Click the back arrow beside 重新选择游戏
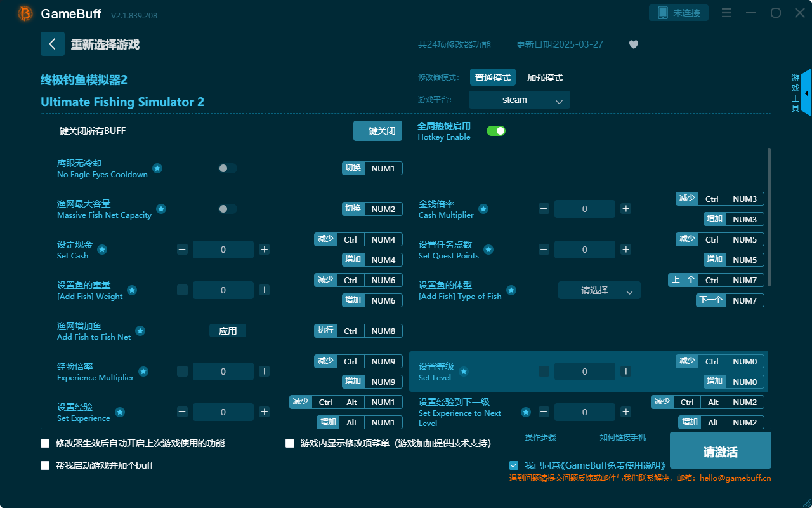 (x=53, y=43)
